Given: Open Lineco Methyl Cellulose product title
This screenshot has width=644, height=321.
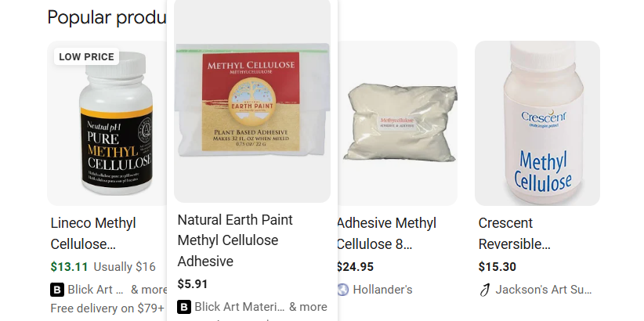Looking at the screenshot, I should [93, 233].
